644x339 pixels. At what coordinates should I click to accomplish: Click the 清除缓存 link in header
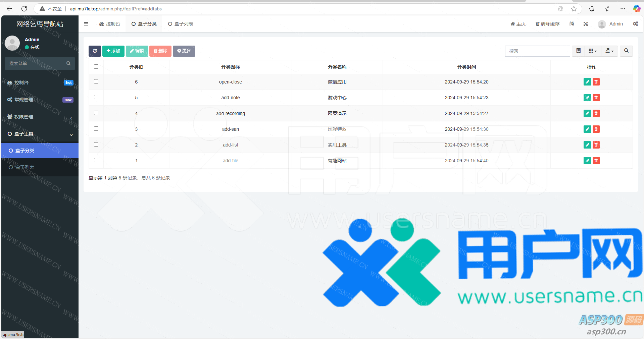547,24
